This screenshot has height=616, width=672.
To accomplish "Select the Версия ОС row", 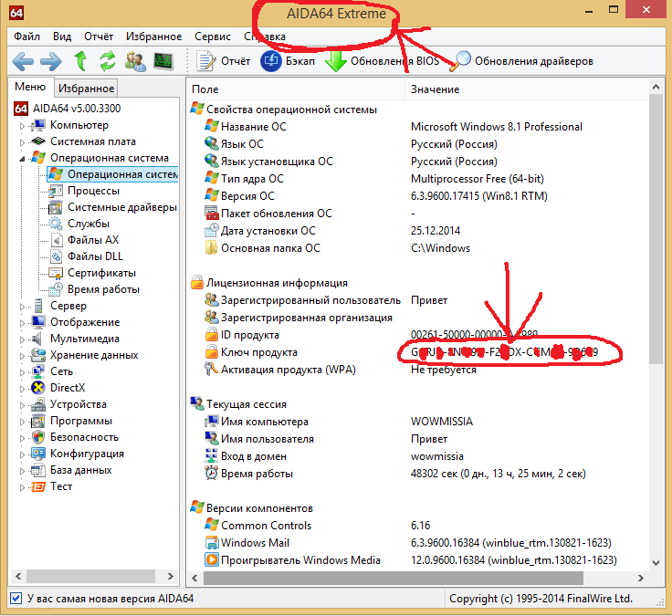I will (x=417, y=196).
